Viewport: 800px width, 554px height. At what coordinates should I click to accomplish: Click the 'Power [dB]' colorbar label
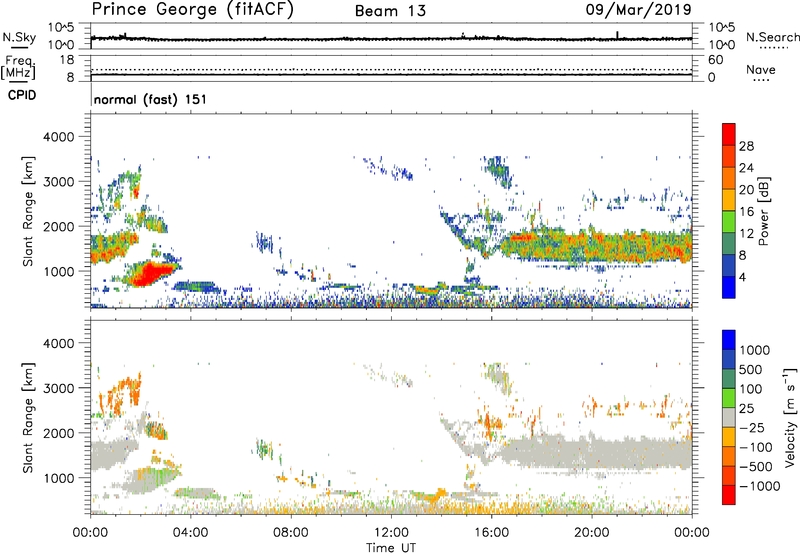point(763,211)
